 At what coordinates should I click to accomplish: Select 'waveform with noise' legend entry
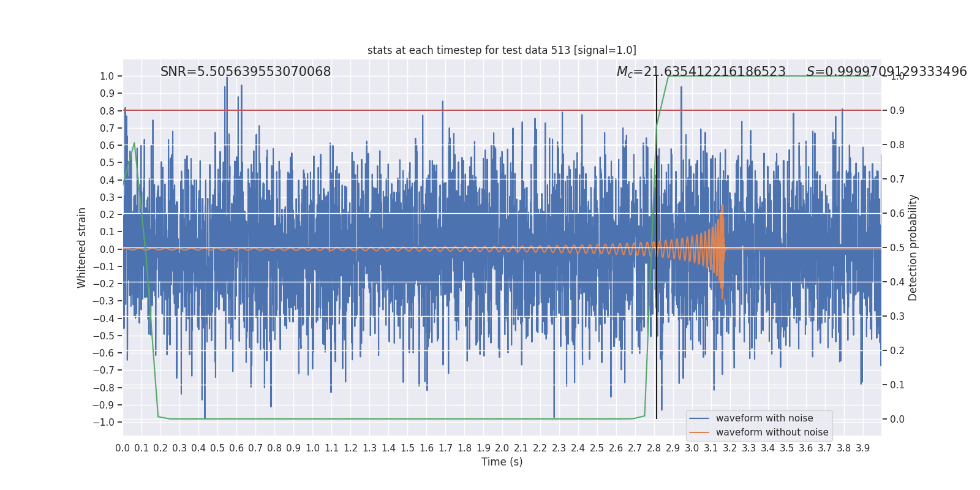764,418
